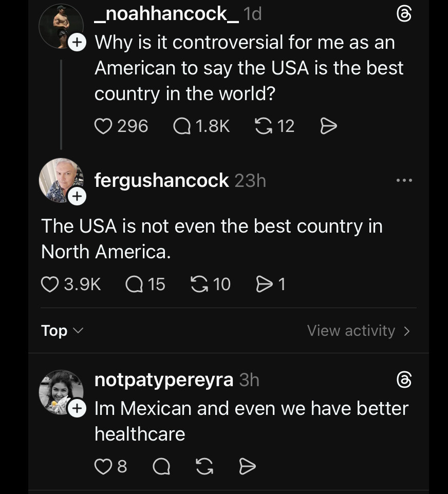
Task: Share _noahhancock_'s post via send icon
Action: pos(328,126)
